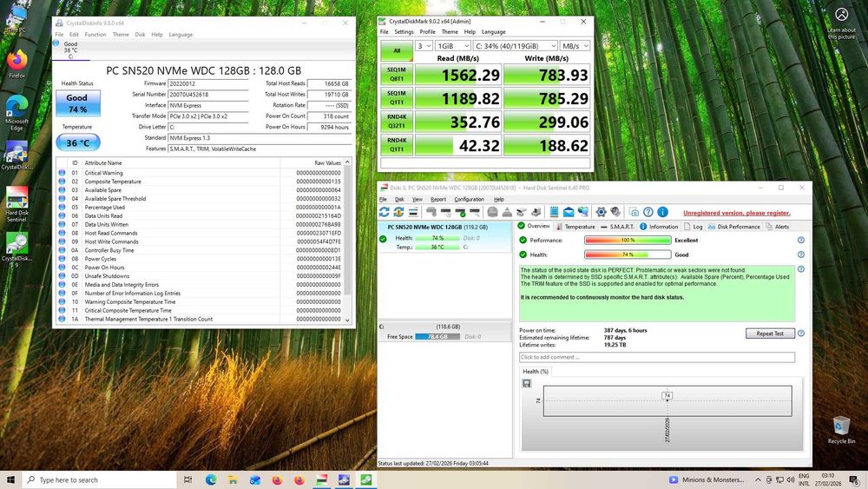Click the CrystalDiskMark taskbar icon
This screenshot has width=868, height=489.
[366, 479]
